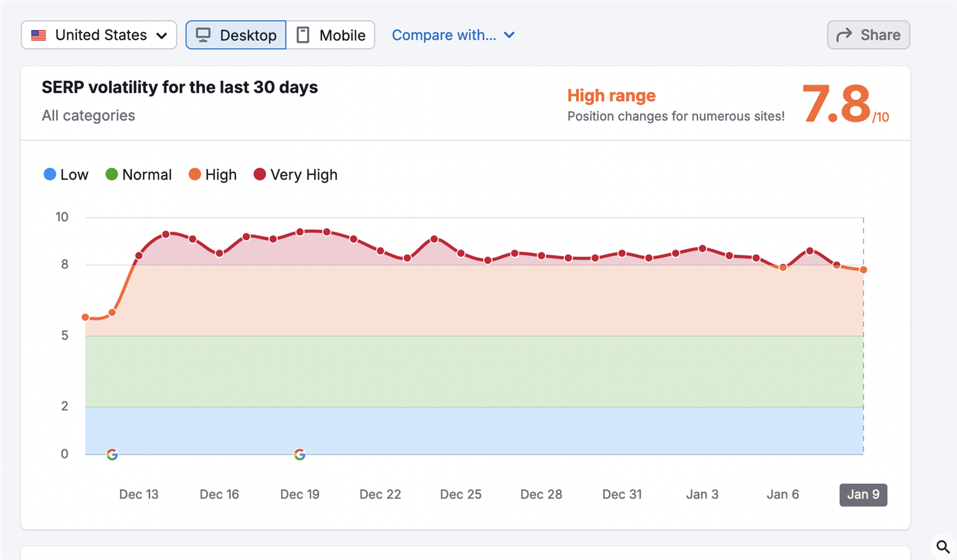Click the United States flag icon

tap(39, 35)
